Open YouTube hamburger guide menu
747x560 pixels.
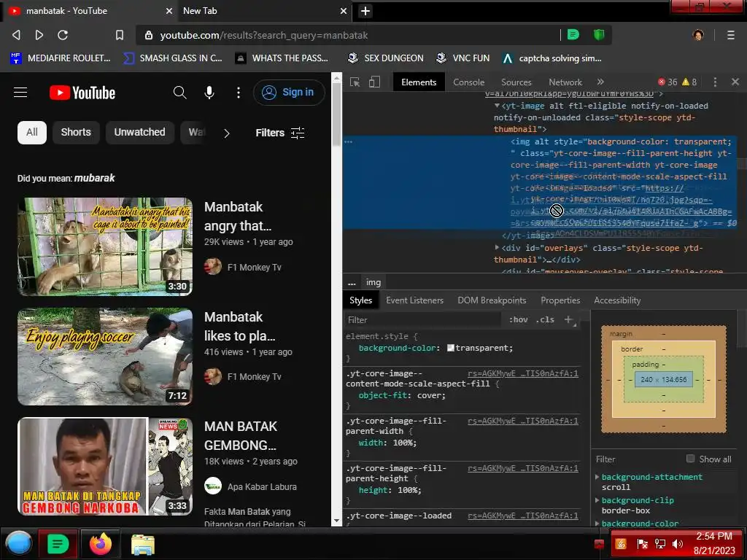point(20,93)
